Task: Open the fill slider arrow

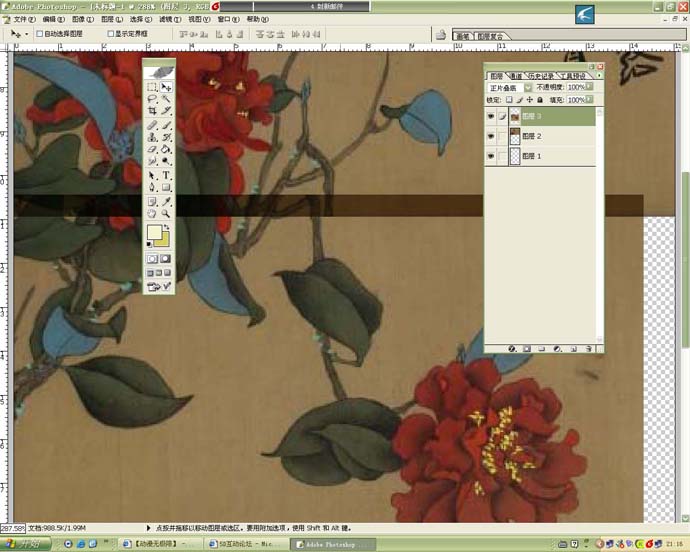Action: click(590, 99)
